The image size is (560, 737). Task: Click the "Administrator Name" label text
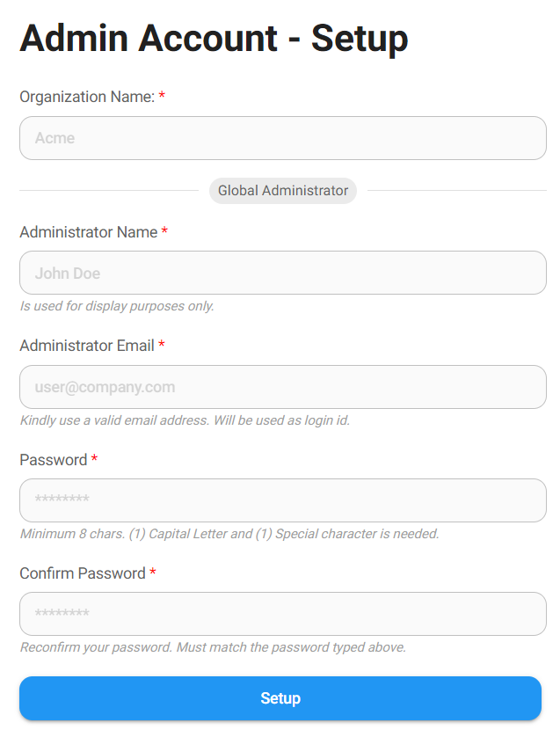tap(88, 232)
